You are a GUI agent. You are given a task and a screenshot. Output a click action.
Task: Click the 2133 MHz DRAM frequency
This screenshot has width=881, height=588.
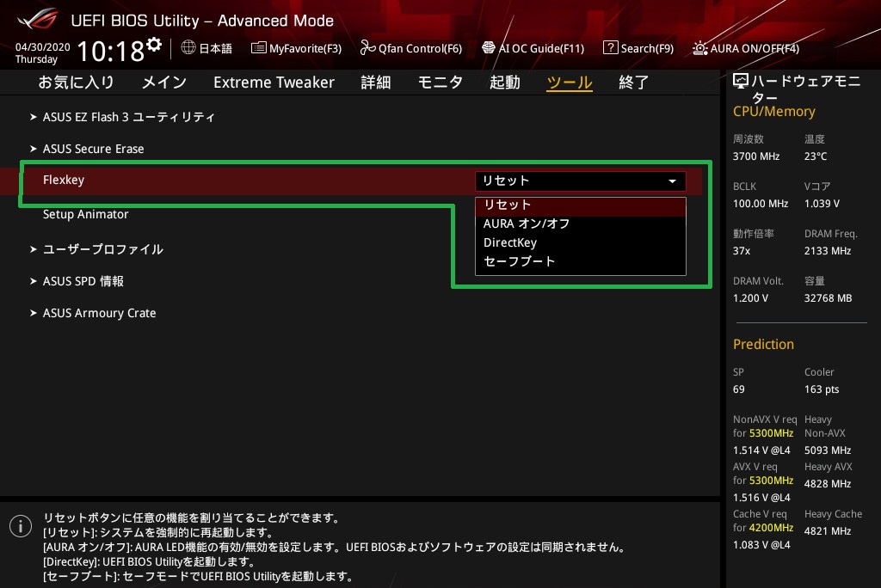[827, 250]
